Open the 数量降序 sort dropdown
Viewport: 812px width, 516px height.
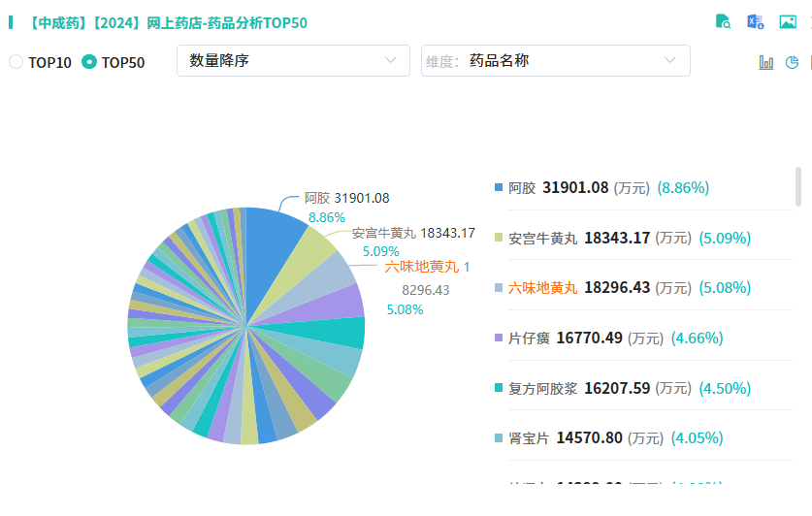(292, 60)
